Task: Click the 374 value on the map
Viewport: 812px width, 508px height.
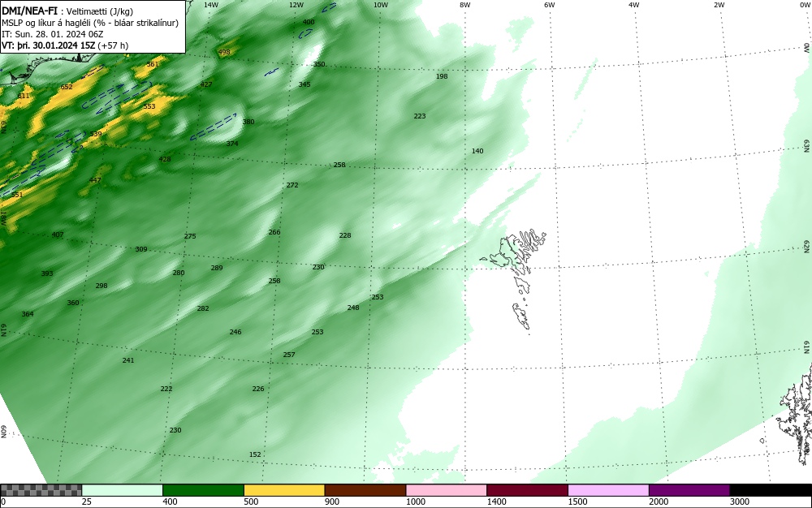Action: tap(232, 144)
